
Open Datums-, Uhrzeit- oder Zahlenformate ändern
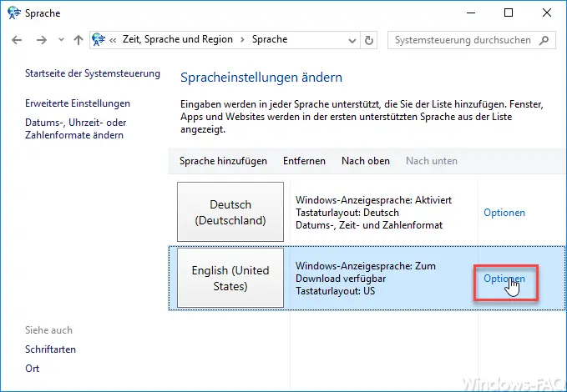(76, 128)
